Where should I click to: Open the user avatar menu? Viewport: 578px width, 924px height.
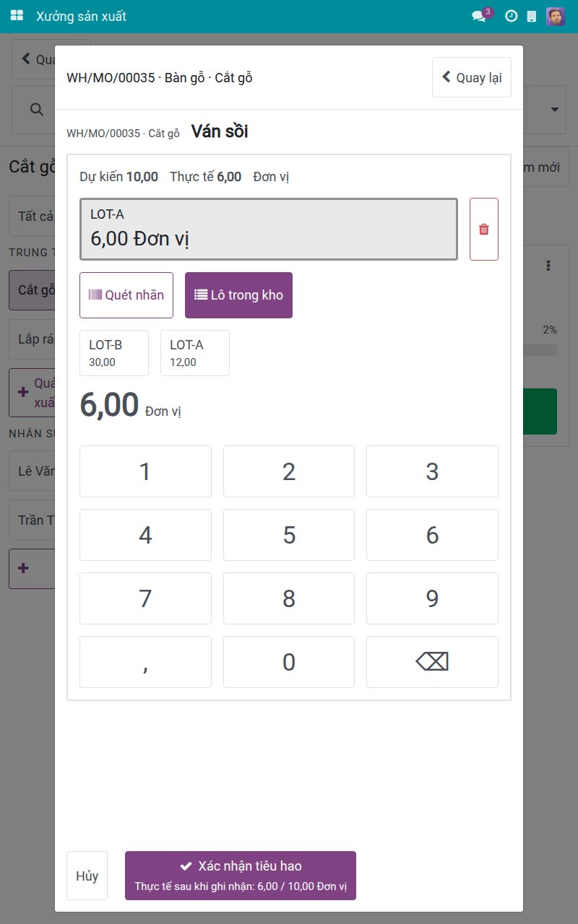(x=556, y=16)
